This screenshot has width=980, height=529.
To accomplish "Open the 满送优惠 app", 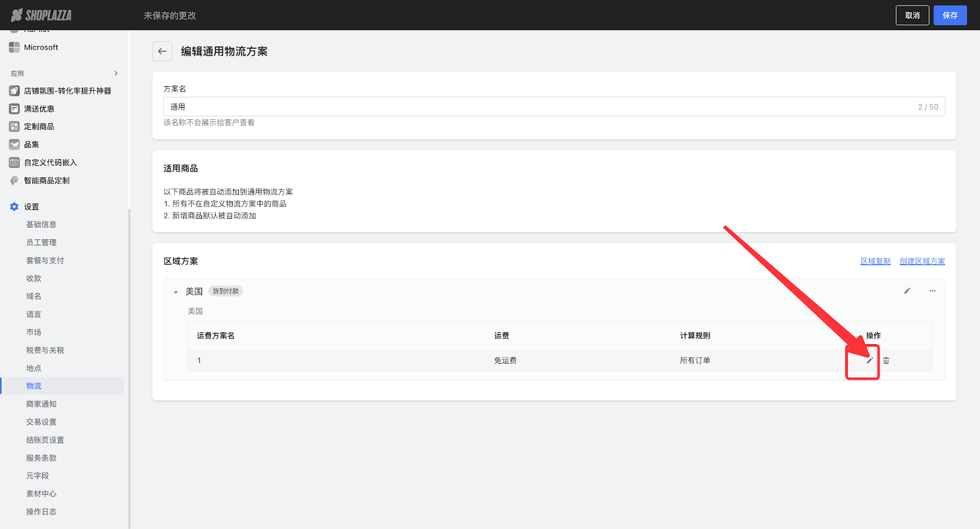I will click(x=39, y=109).
